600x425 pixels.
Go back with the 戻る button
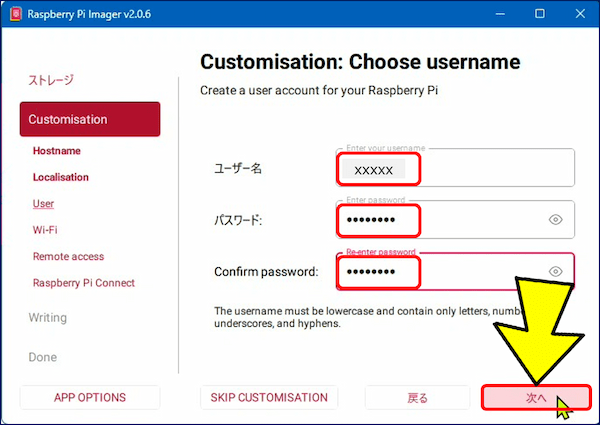click(417, 397)
